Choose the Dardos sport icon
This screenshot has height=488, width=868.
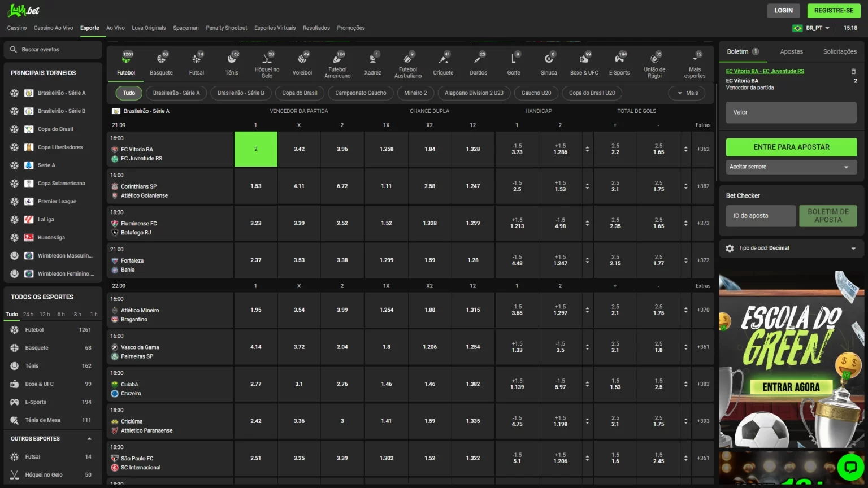tap(478, 59)
